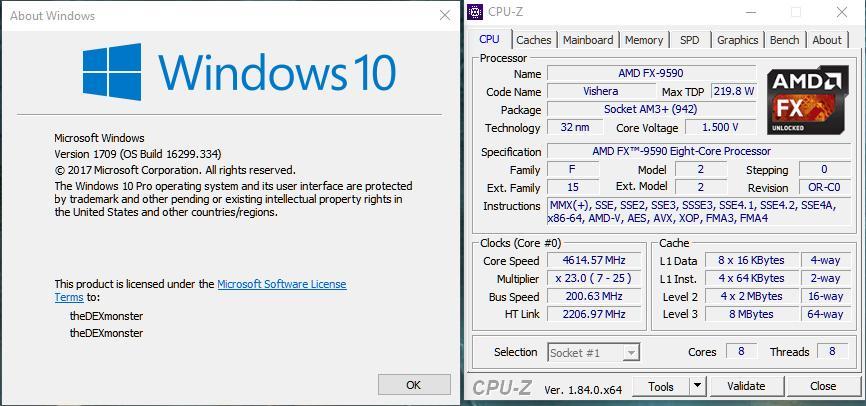Click the Max TDP value 219.8 W
The image size is (866, 406).
point(733,91)
